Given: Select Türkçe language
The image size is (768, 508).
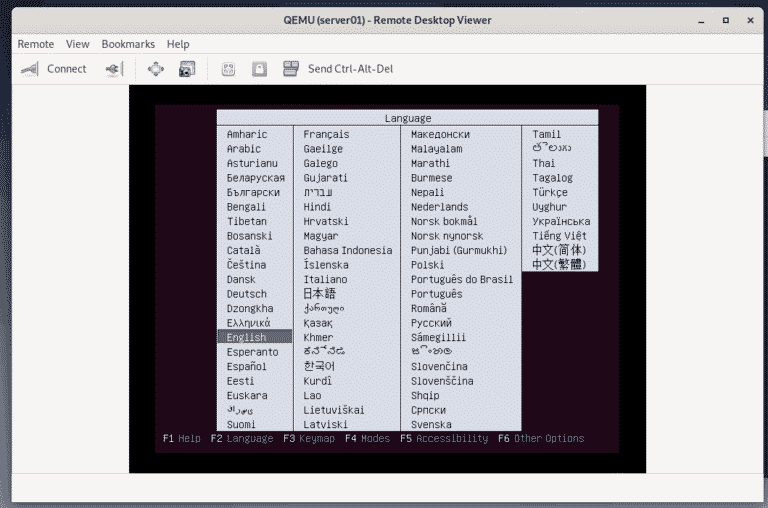Looking at the screenshot, I should click(x=550, y=193).
